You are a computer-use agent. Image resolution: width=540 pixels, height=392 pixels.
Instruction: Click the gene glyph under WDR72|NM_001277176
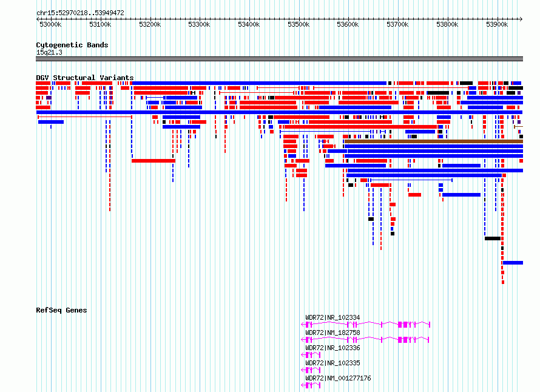(x=311, y=385)
